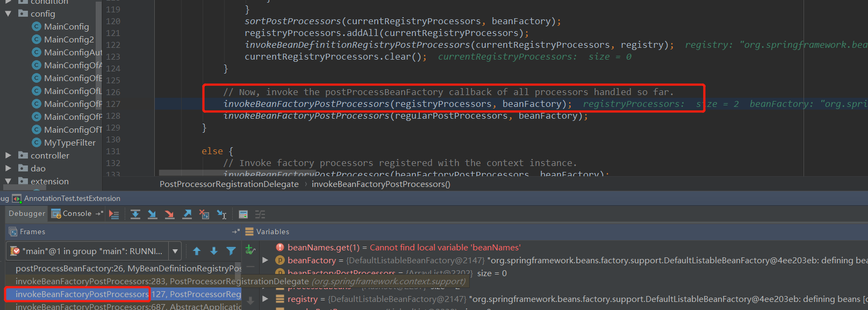The image size is (868, 310).
Task: Expand the dao folder
Action: pyautogui.click(x=8, y=168)
